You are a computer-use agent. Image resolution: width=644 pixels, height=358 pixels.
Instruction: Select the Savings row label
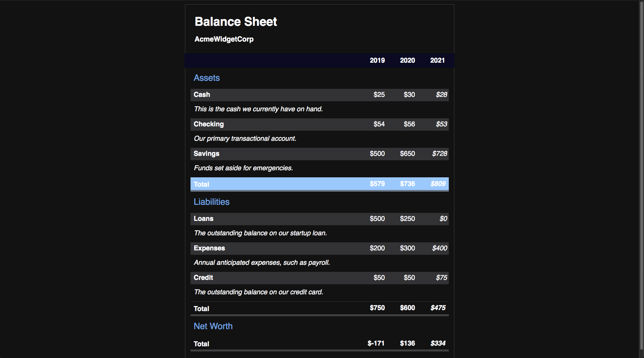206,154
